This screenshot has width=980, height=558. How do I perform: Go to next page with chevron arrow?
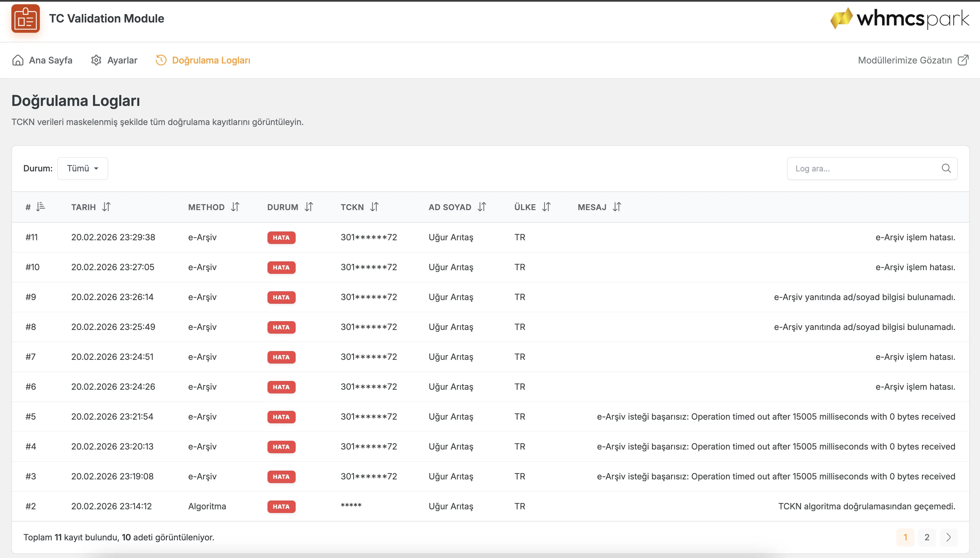[948, 537]
